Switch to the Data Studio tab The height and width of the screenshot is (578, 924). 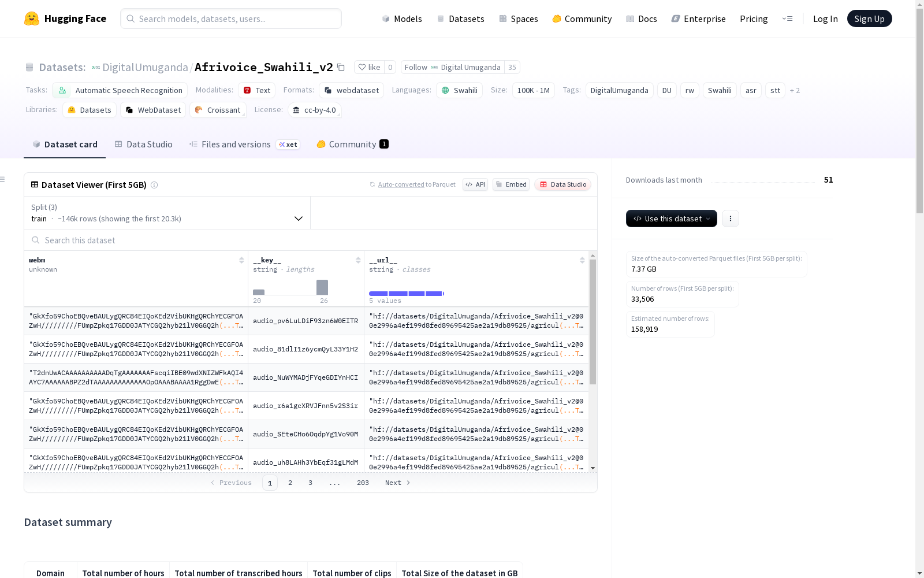click(x=144, y=144)
